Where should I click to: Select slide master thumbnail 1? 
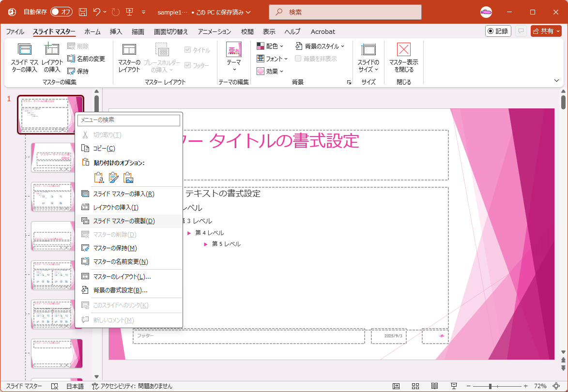(x=50, y=115)
